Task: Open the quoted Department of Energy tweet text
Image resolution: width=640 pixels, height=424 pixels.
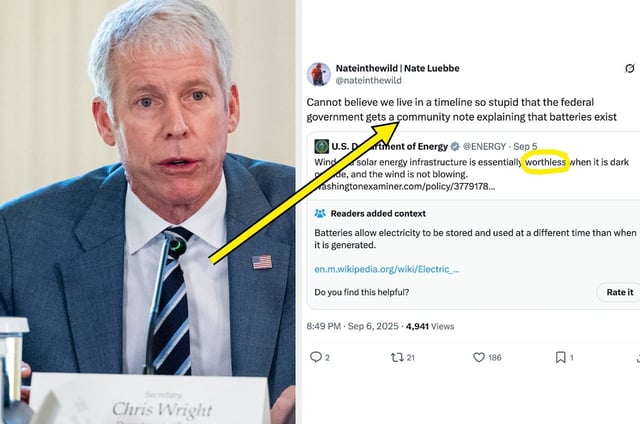Action: (x=471, y=168)
